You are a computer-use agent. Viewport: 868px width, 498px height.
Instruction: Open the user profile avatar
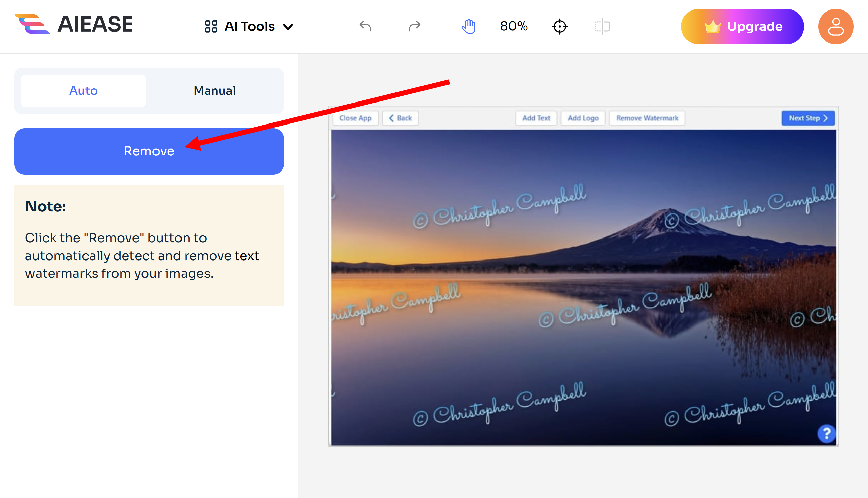[x=836, y=27]
